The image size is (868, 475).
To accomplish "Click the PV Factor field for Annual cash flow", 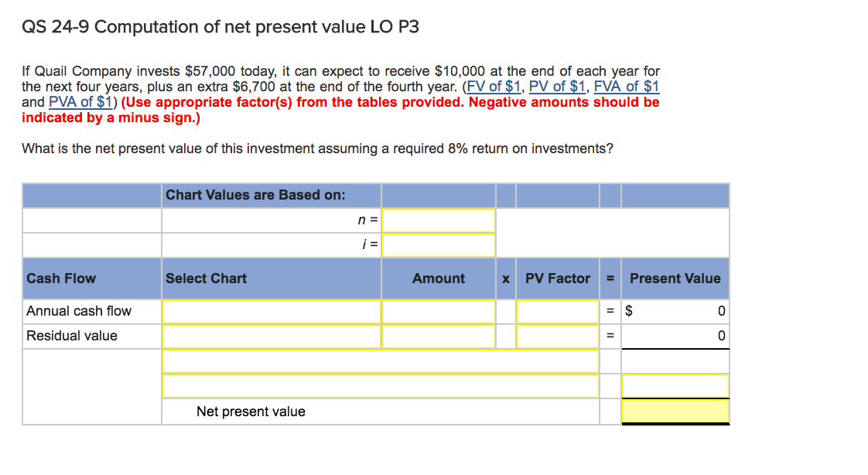I will pos(557,311).
